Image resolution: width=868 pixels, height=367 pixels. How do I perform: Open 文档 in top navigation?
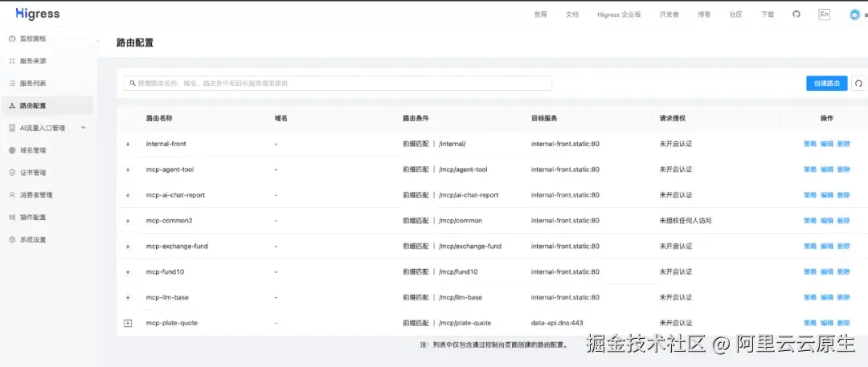(x=572, y=15)
